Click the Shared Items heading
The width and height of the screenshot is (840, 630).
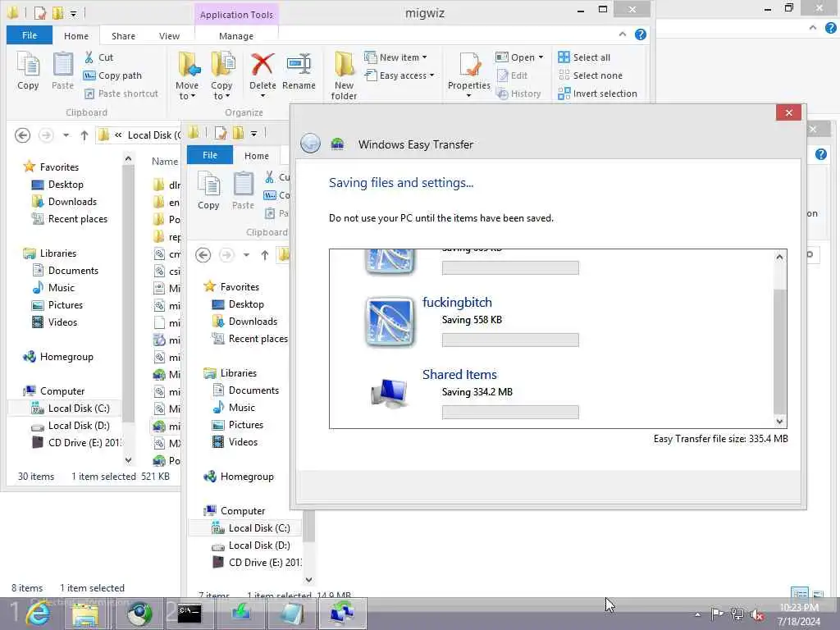459,374
